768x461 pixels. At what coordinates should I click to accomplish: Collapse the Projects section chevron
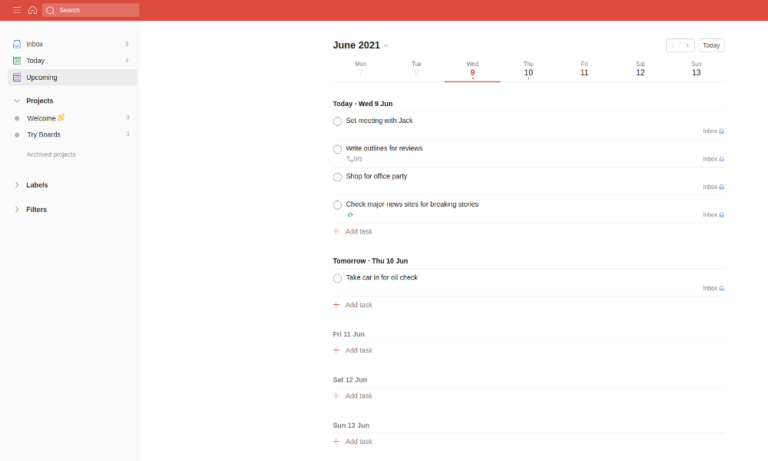point(17,100)
